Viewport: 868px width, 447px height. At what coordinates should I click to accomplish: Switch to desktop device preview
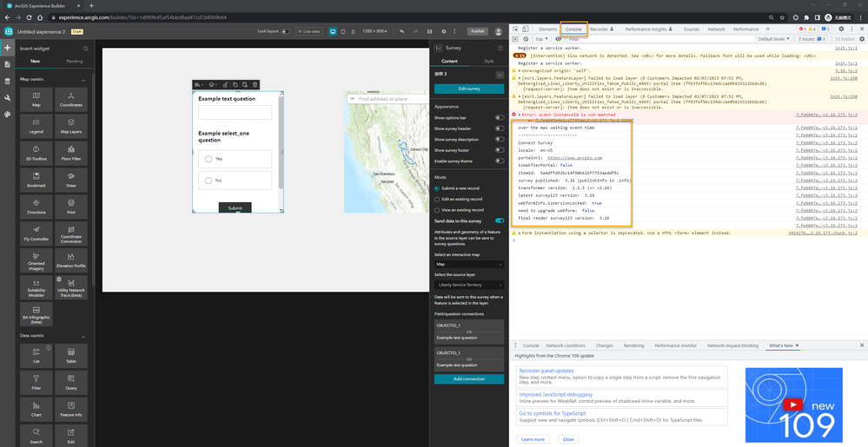[333, 31]
